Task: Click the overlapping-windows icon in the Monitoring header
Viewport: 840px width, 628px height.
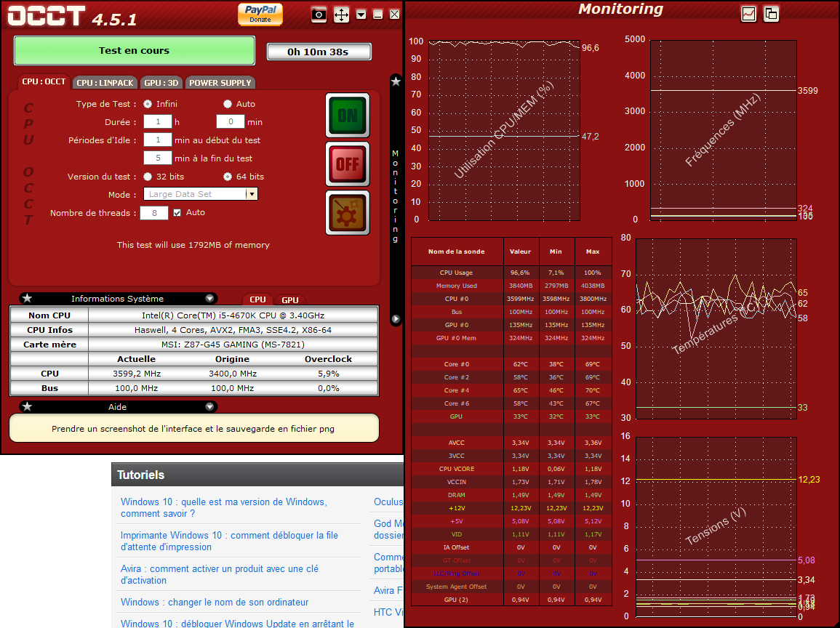Action: 771,14
